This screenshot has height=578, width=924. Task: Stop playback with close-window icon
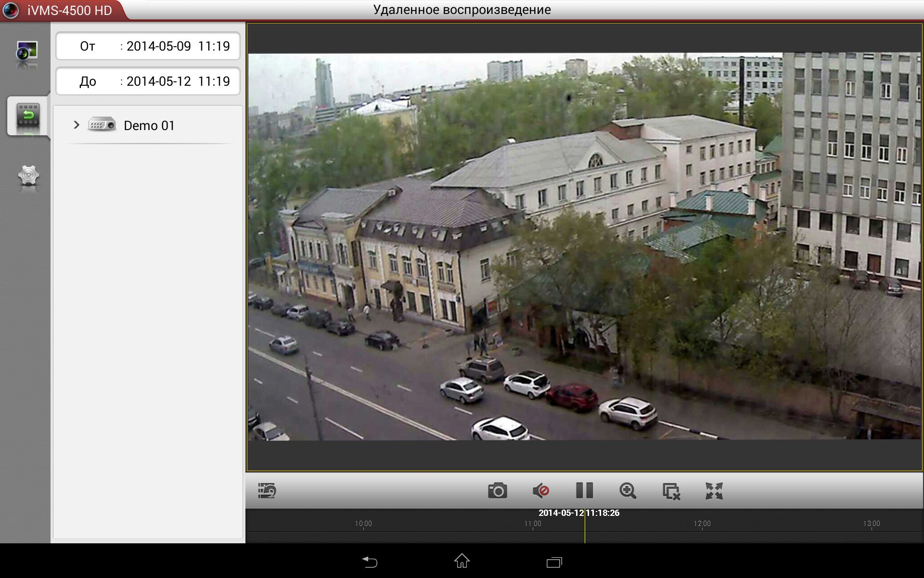(671, 491)
